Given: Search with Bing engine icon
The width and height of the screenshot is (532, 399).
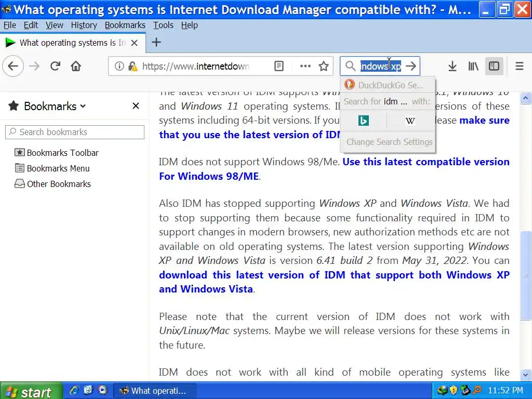Looking at the screenshot, I should 363,121.
